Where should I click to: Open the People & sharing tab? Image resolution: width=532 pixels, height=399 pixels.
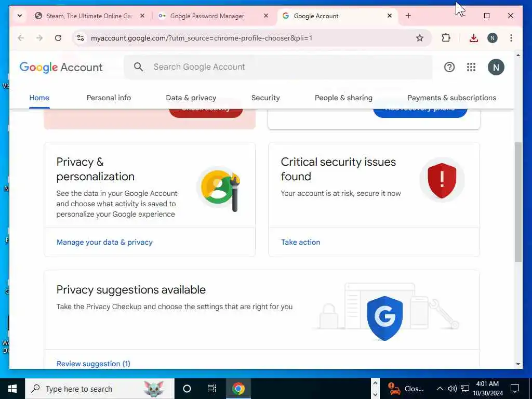(343, 98)
